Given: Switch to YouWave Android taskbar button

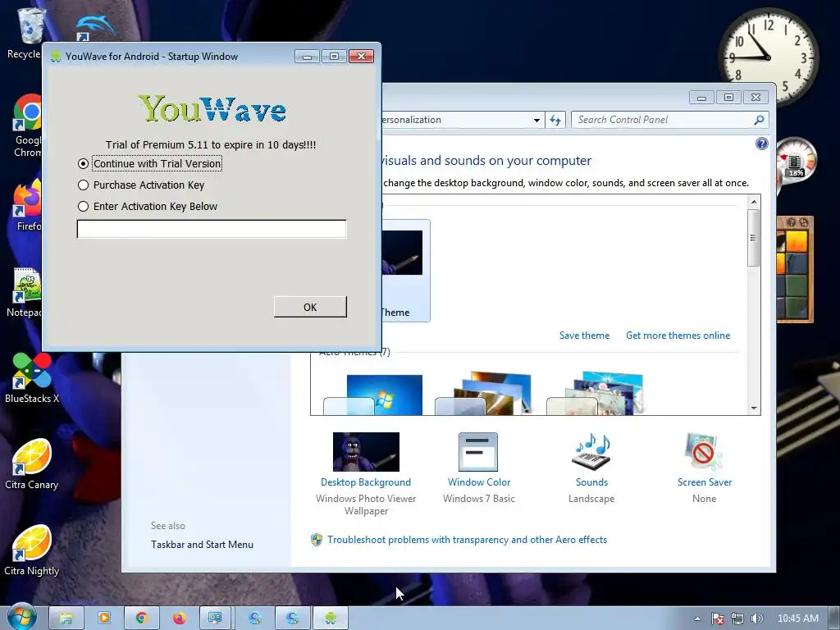Looking at the screenshot, I should [331, 619].
